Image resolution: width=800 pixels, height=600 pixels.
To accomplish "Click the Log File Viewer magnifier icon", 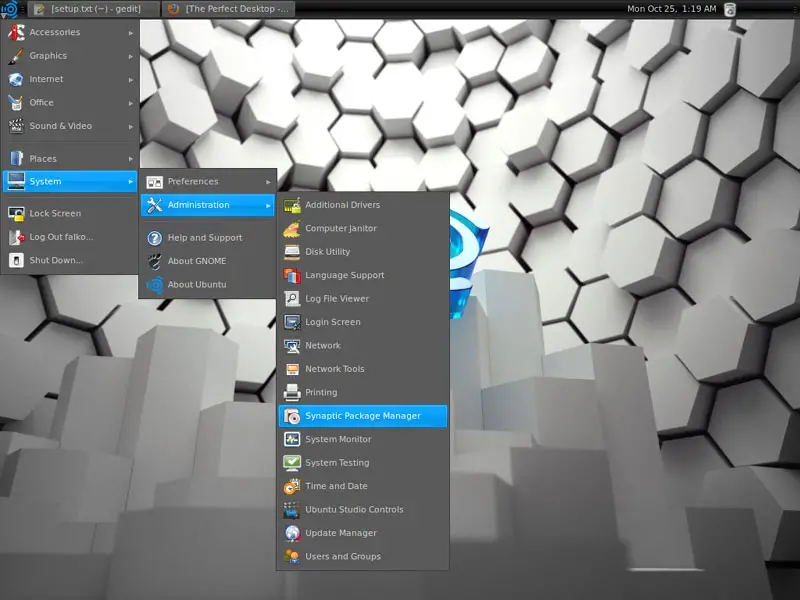I will coord(292,299).
